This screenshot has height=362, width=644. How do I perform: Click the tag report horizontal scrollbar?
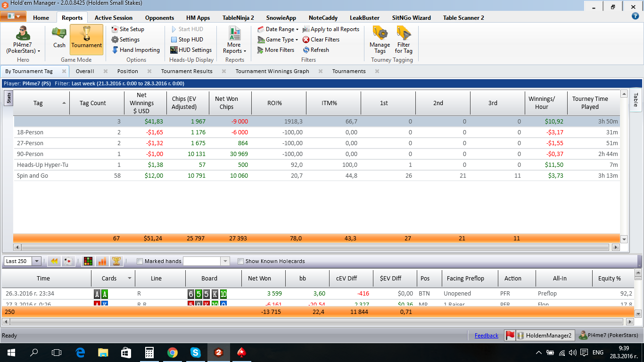(x=315, y=247)
